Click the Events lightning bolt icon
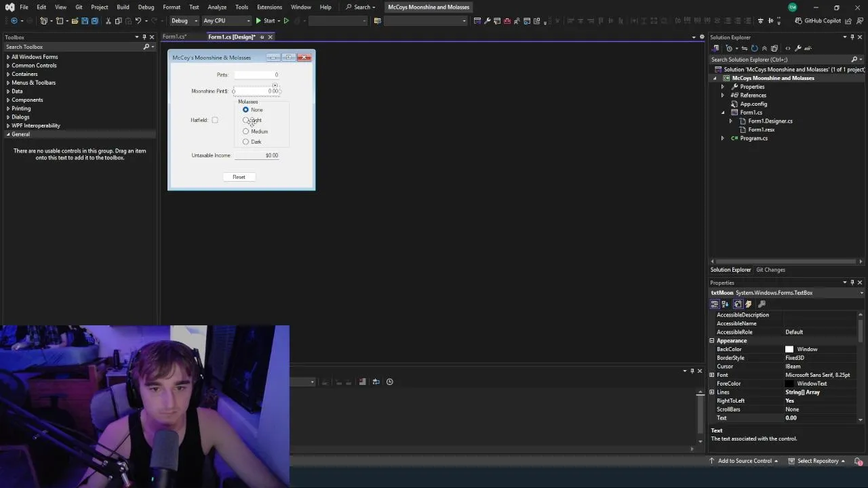The width and height of the screenshot is (868, 488). [x=749, y=304]
